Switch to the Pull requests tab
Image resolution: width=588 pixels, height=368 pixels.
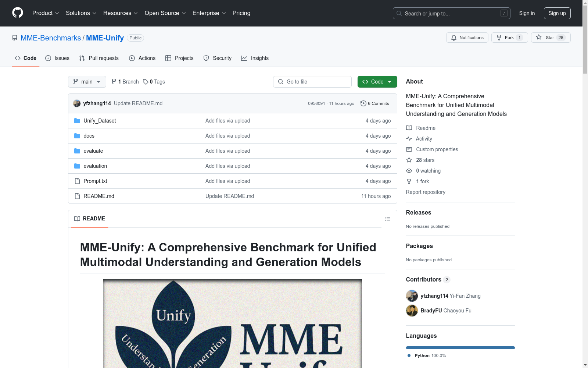coord(99,58)
